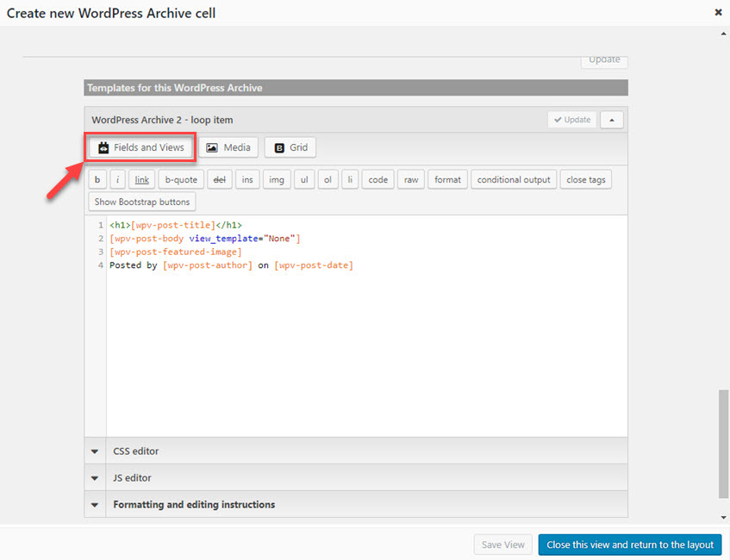Click the vertical scrollbar thumb
The width and height of the screenshot is (730, 560).
tap(723, 445)
